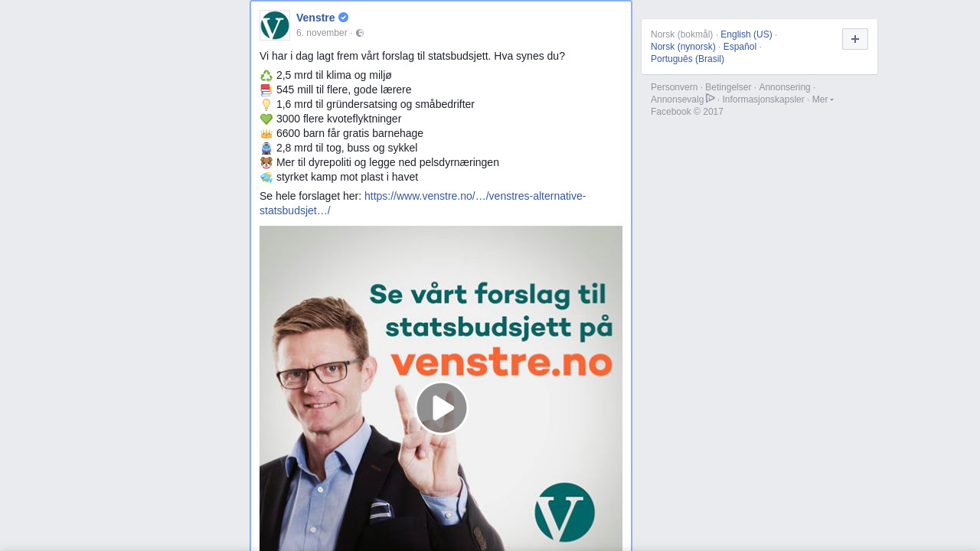Open the Informasjonskapsler footer link
Viewport: 980px width, 551px height.
(x=763, y=99)
